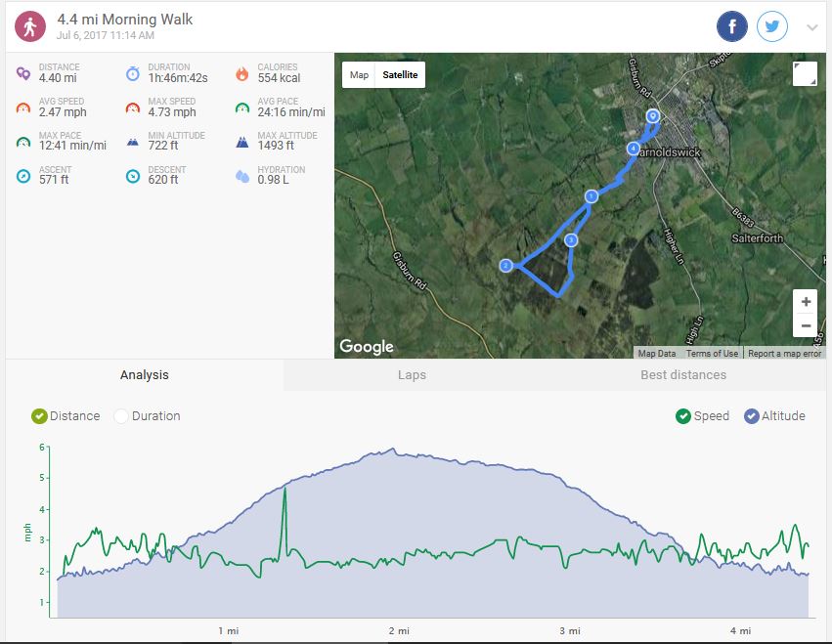Click mile marker 2 on route
832x644 pixels.
(x=505, y=266)
